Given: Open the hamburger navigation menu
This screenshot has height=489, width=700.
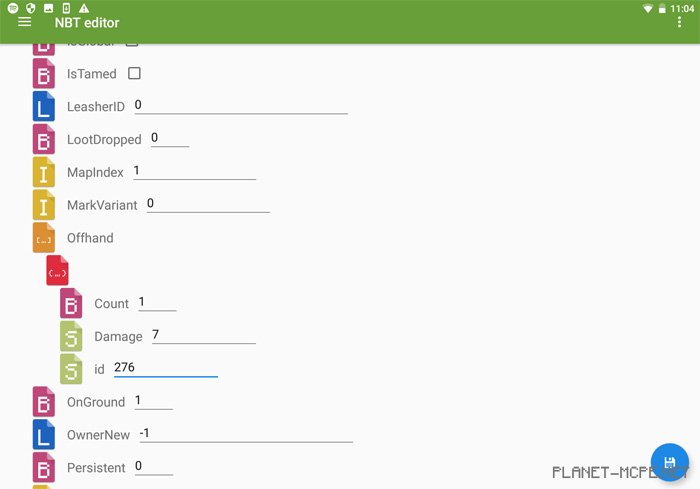Looking at the screenshot, I should 25,22.
